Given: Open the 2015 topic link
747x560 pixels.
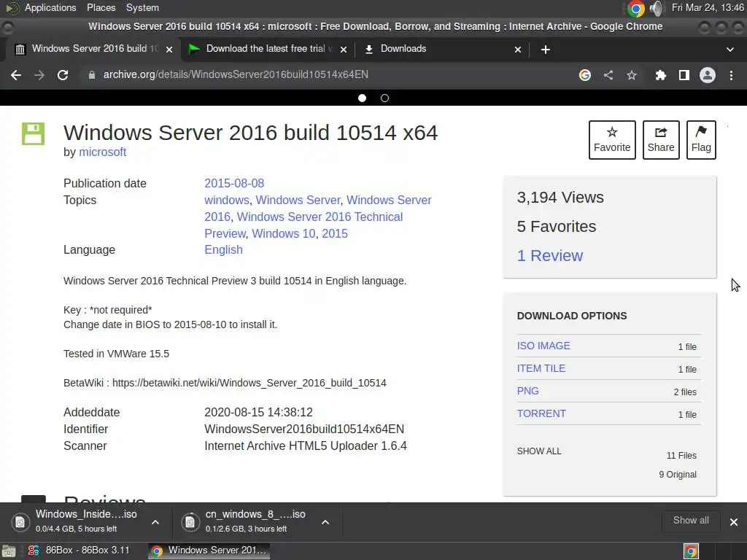Looking at the screenshot, I should (x=335, y=233).
